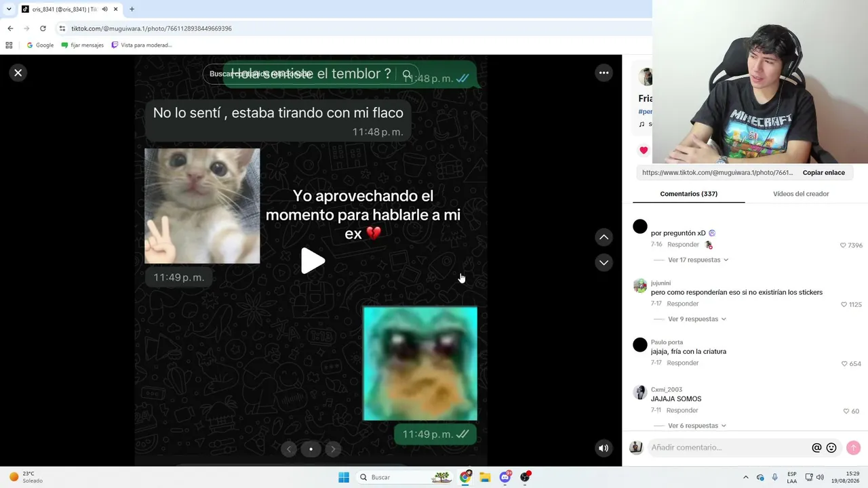Open the commenter avatar beside comment box
Image resolution: width=868 pixels, height=488 pixels.
pos(636,447)
